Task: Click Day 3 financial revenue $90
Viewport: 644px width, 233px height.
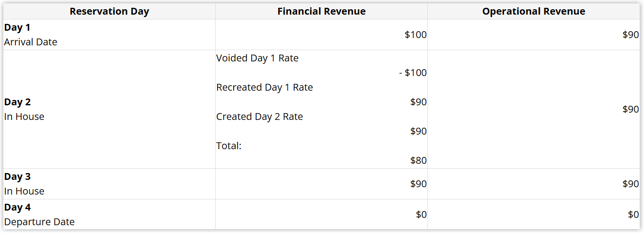Action: pos(418,184)
